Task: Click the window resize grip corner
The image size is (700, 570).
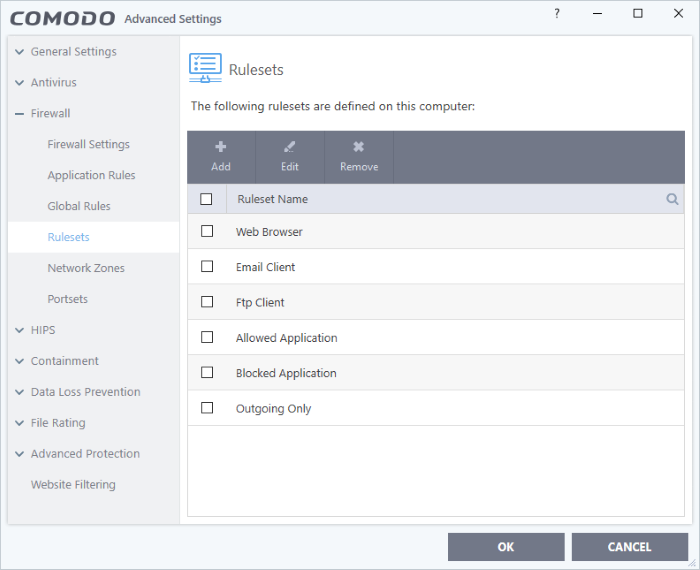Action: click(692, 564)
